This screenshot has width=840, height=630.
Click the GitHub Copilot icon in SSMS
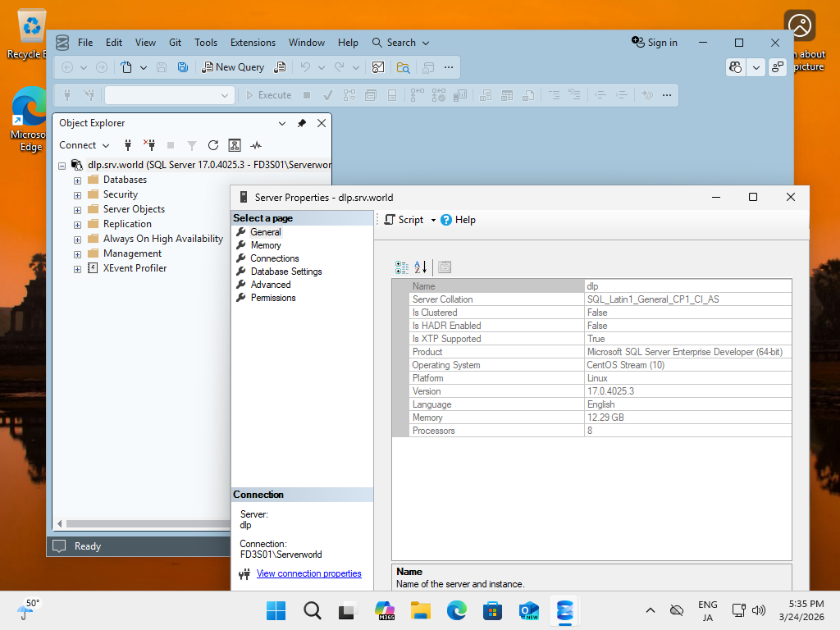tap(736, 67)
